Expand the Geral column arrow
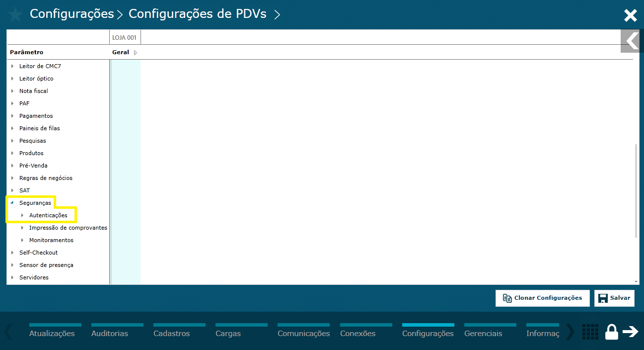Image resolution: width=644 pixels, height=350 pixels. [x=136, y=53]
